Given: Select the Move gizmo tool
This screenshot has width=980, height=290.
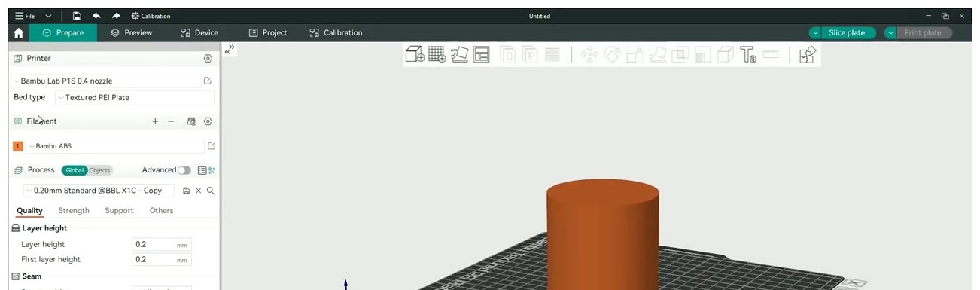Looking at the screenshot, I should pyautogui.click(x=589, y=54).
